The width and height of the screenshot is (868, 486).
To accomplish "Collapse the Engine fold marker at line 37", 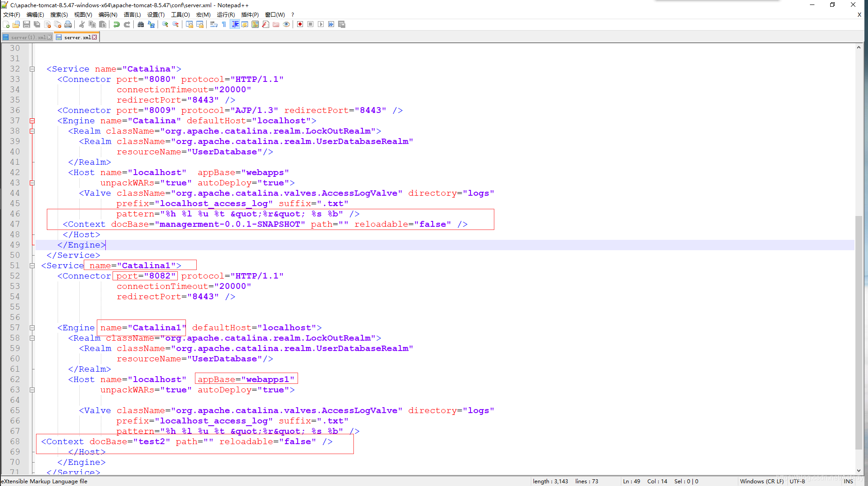I will [32, 121].
